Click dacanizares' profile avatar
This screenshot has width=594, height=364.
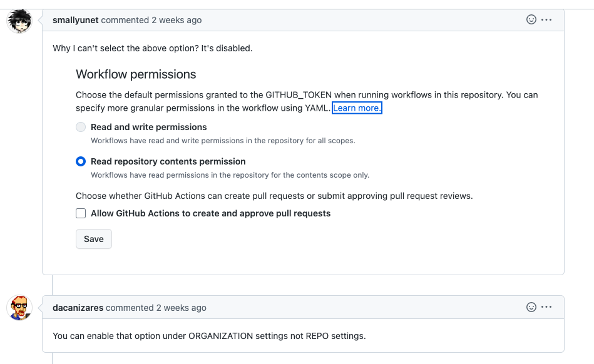pyautogui.click(x=19, y=307)
